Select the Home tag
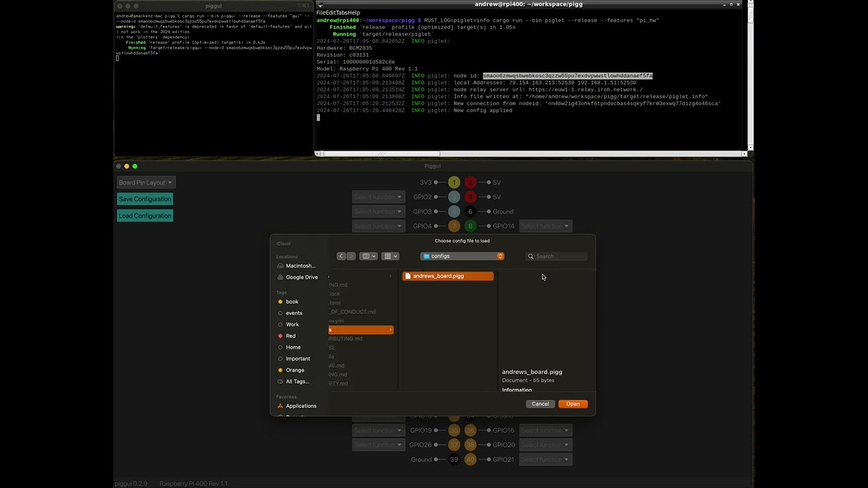Screen dimensions: 868x488 [289, 347]
